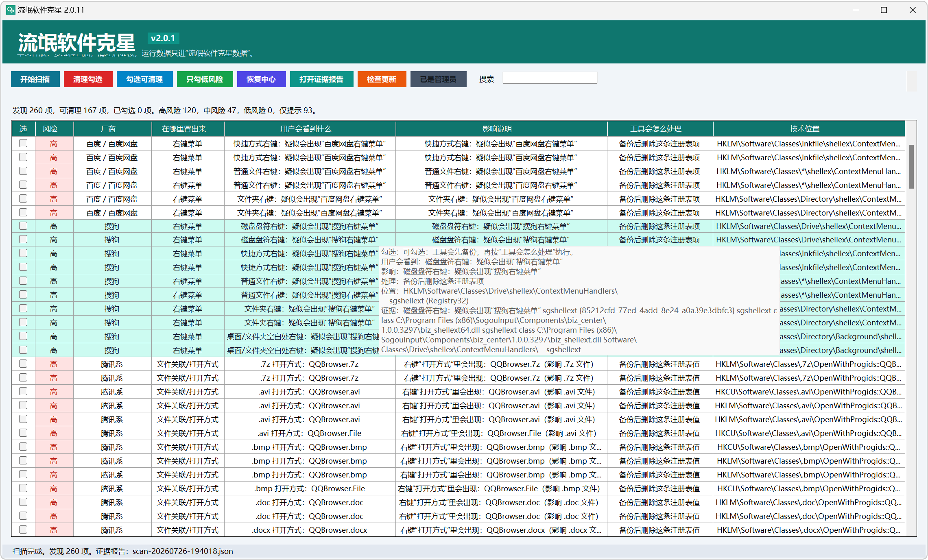This screenshot has width=928, height=560.
Task: Check for updates via 检查更新
Action: point(382,79)
